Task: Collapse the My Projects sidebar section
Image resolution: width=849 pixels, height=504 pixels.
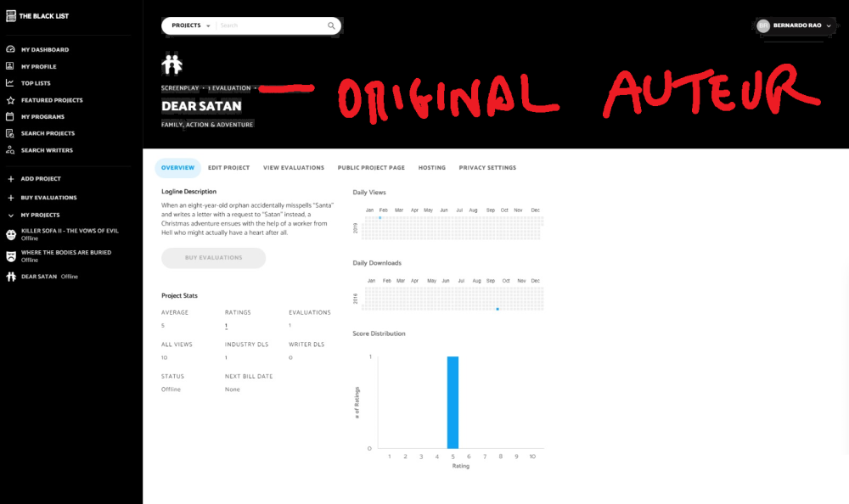Action: coord(10,216)
